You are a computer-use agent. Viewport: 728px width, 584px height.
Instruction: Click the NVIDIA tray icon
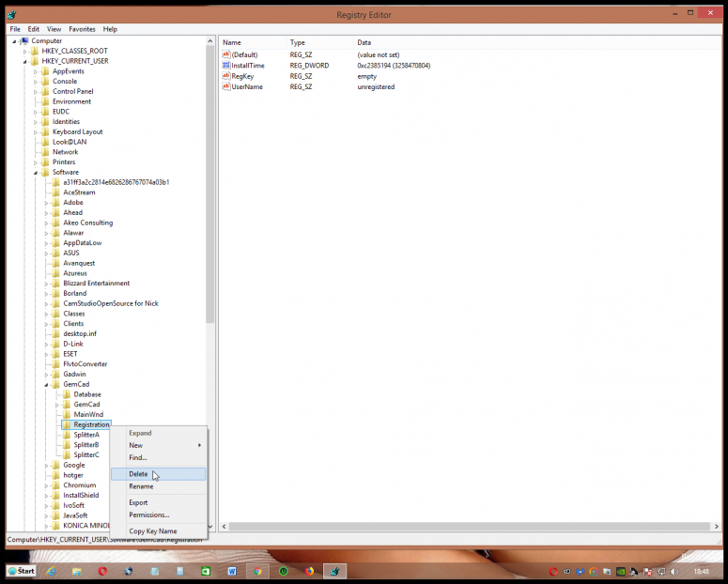(621, 572)
